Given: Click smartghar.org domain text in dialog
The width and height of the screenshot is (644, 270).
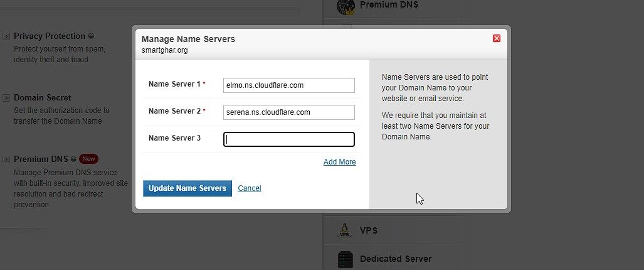Looking at the screenshot, I should [165, 51].
